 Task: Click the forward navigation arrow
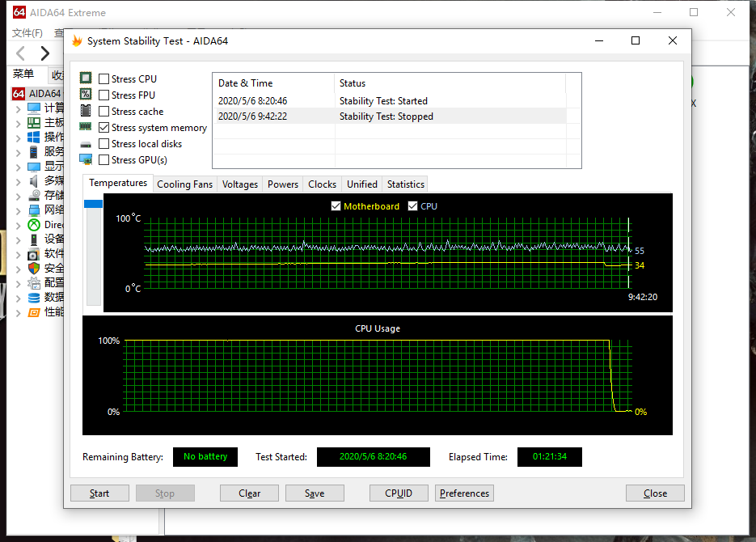point(45,53)
